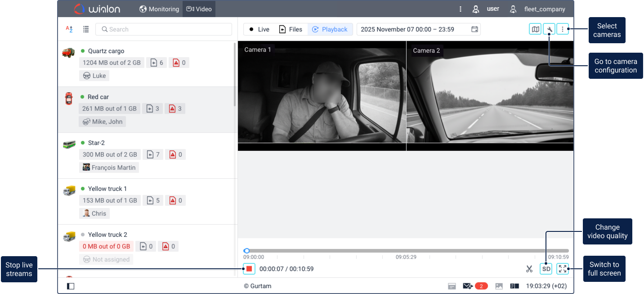Open the top bar three-dot menu

(460, 9)
